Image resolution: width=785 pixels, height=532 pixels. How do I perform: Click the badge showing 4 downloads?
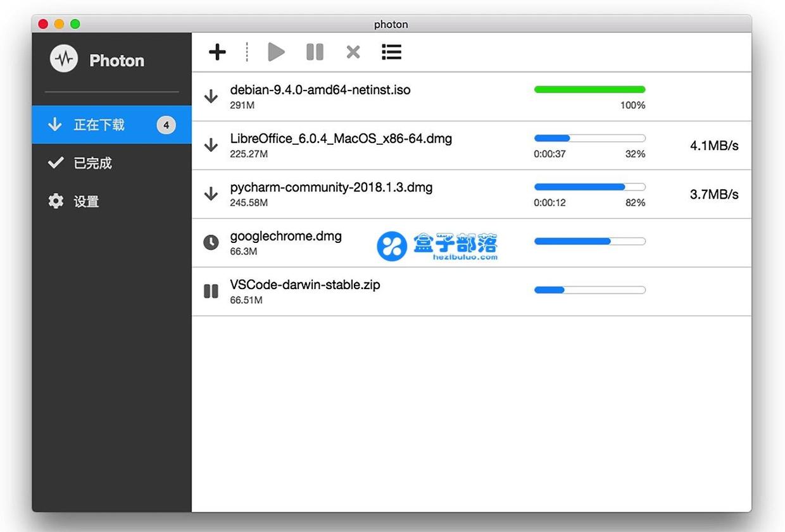click(166, 125)
